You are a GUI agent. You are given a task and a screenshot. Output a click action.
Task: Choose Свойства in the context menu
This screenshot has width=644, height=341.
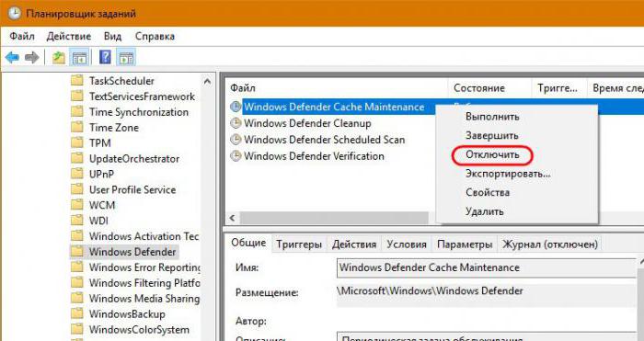488,192
